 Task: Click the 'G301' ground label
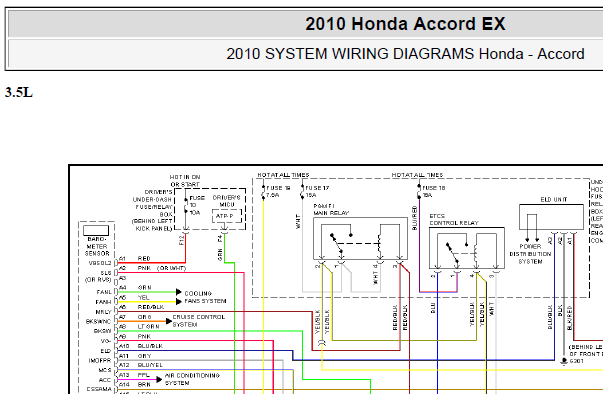pos(576,361)
